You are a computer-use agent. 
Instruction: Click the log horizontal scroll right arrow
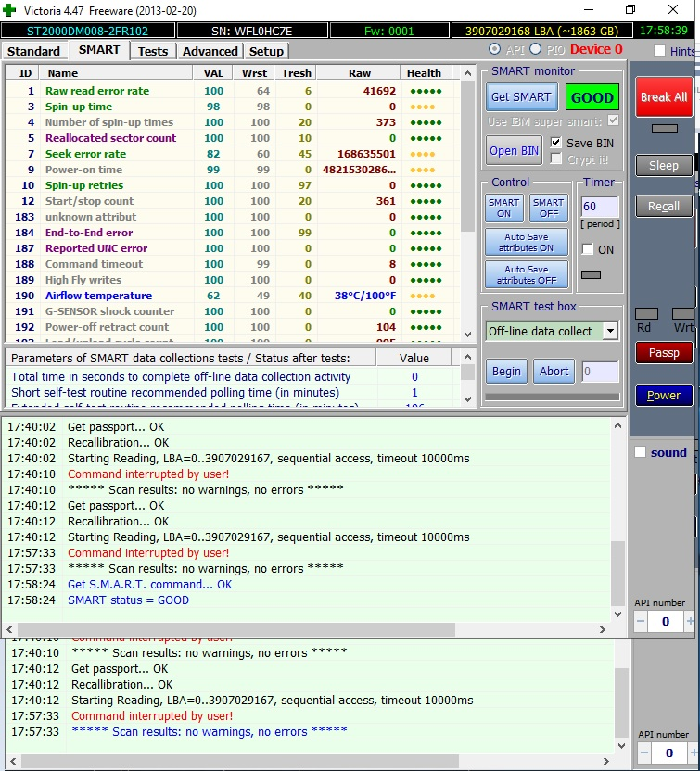point(602,629)
